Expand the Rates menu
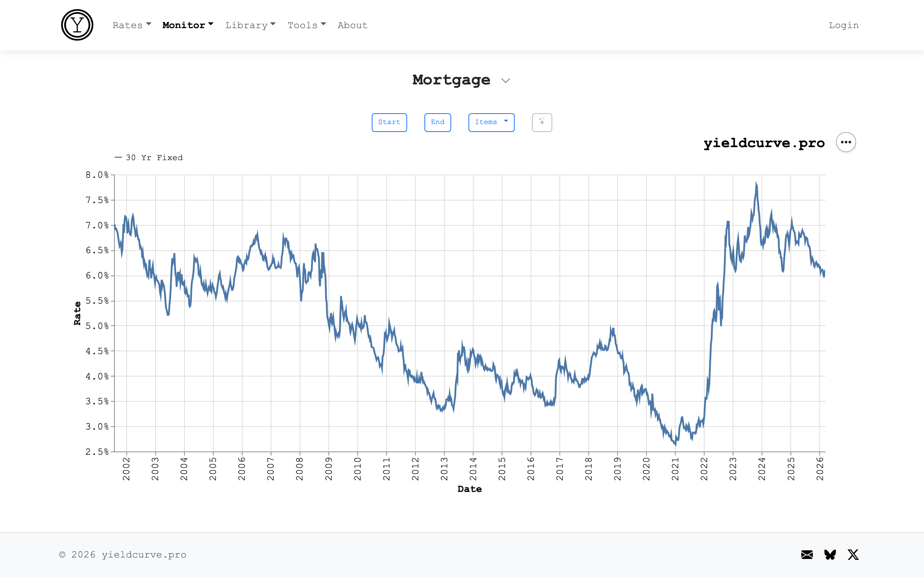This screenshot has height=577, width=924. tap(132, 25)
